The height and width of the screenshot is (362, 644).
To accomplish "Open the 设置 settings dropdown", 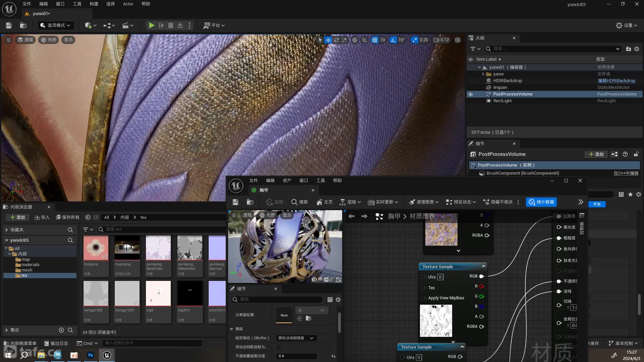I will [x=627, y=25].
